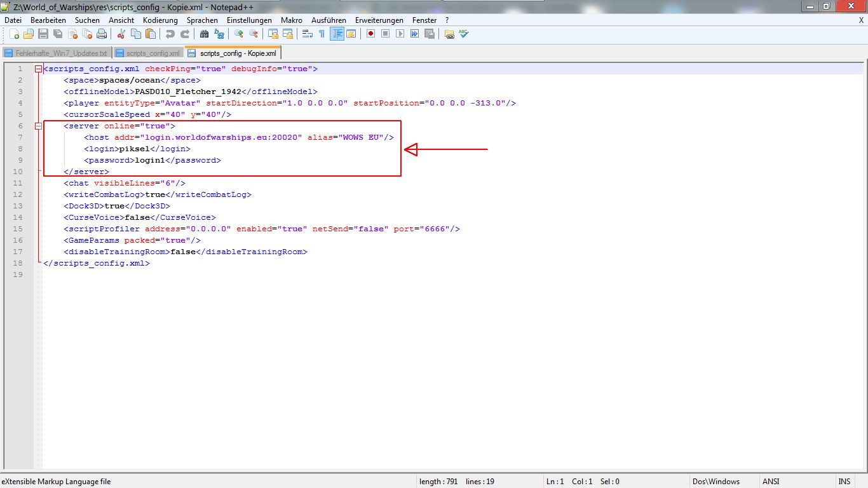Viewport: 868px width, 488px height.
Task: Click the Save All toolbar icon
Action: [x=57, y=34]
